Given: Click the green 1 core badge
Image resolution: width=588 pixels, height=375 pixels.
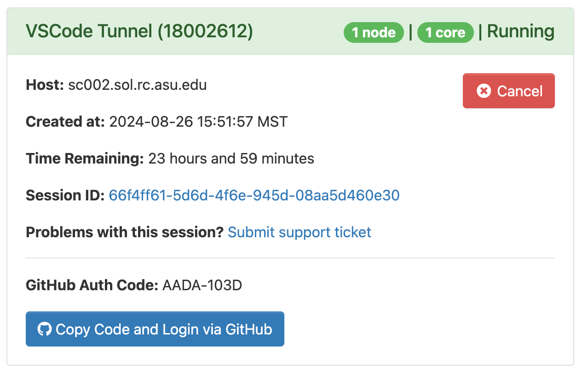Looking at the screenshot, I should coord(445,33).
